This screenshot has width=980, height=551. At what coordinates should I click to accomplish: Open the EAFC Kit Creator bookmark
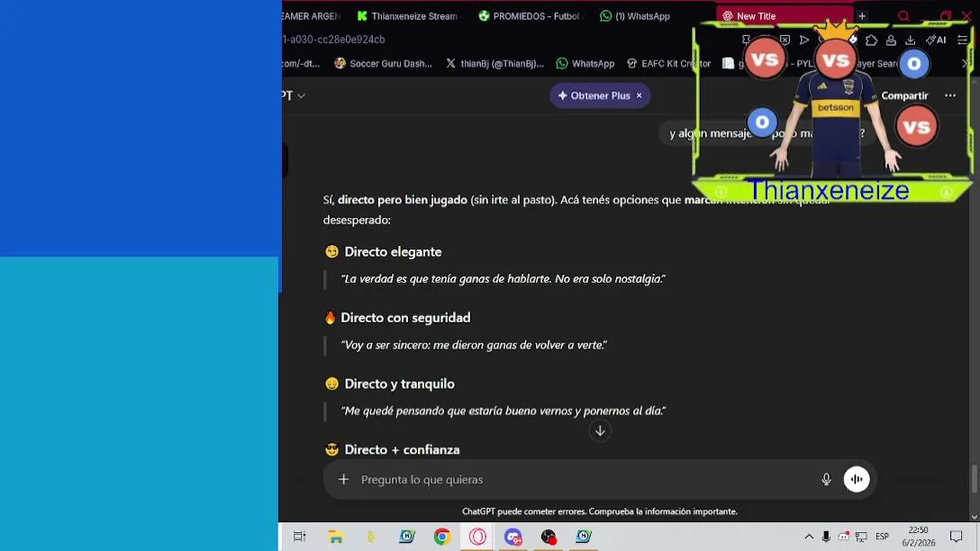[668, 64]
